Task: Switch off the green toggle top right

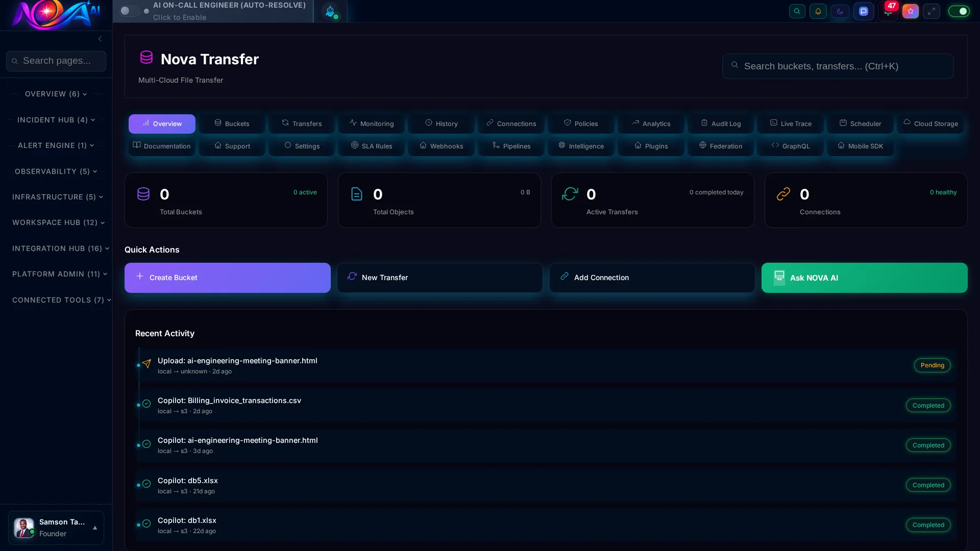Action: [x=959, y=11]
